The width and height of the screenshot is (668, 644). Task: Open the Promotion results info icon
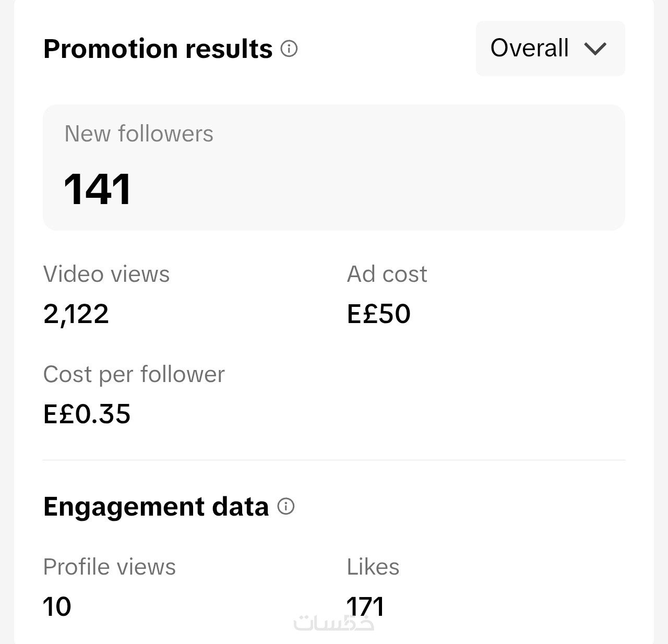coord(289,49)
